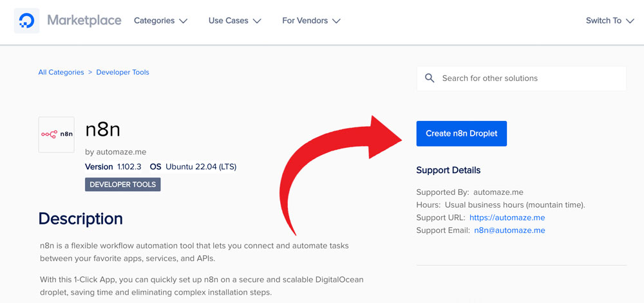
Task: Click the search magnifier icon
Action: pyautogui.click(x=430, y=78)
